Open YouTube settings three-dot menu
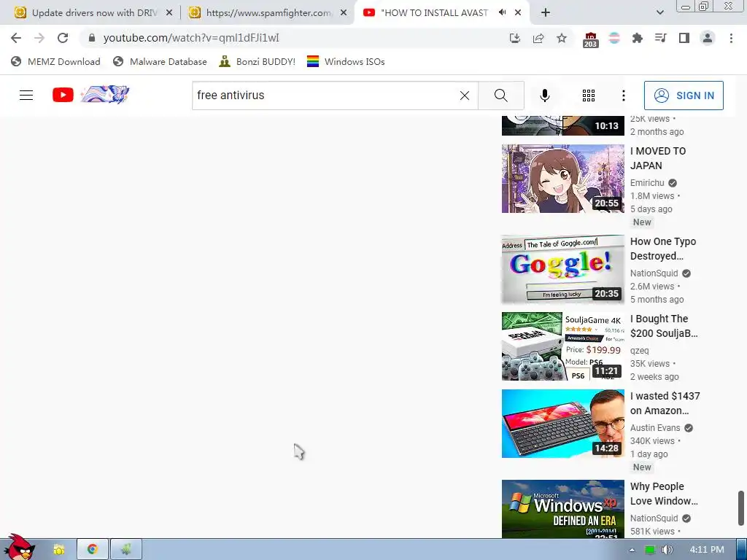 pos(623,96)
